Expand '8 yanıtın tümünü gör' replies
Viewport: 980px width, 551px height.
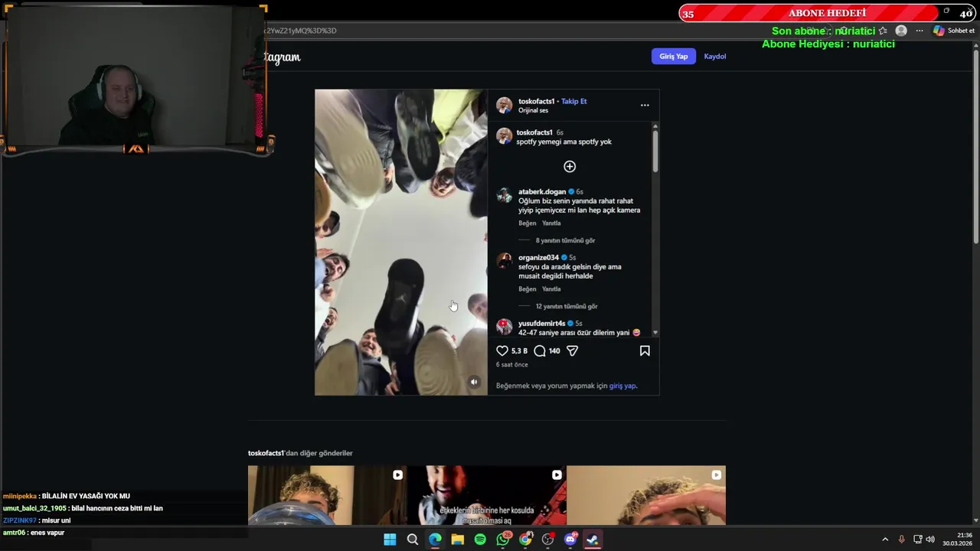point(565,240)
